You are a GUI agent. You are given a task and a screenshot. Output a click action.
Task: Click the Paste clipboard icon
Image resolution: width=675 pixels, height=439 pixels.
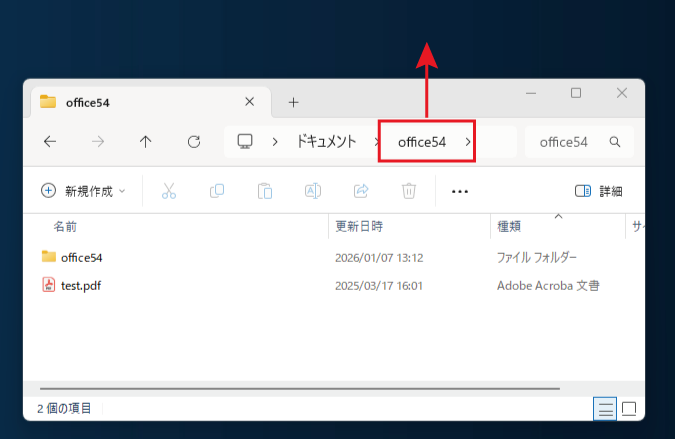265,191
